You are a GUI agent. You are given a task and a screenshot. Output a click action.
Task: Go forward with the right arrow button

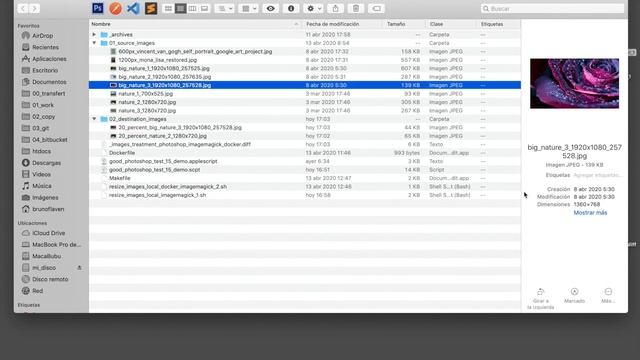pos(35,8)
